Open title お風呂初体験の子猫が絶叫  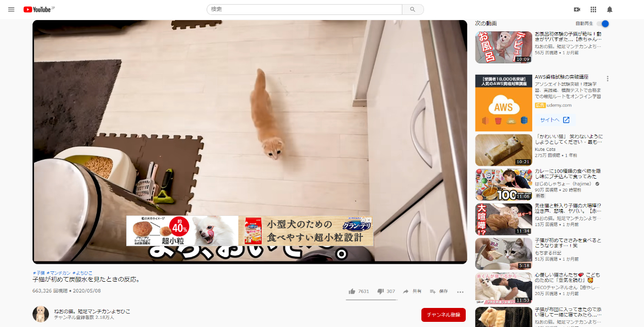click(568, 37)
